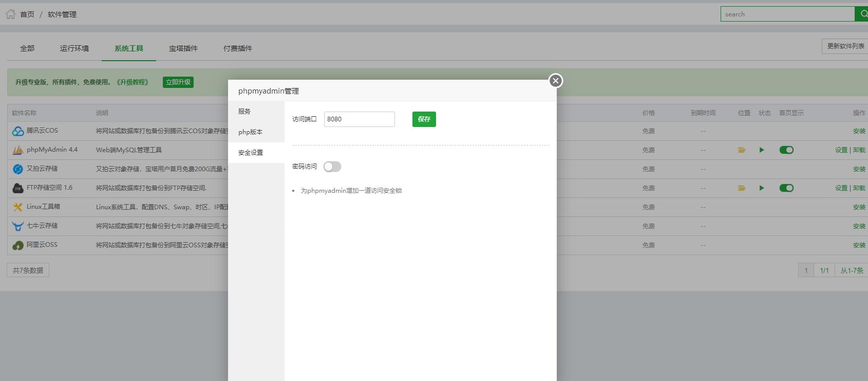Screen dimensions: 868x381
Task: Click 安装 link for 七牛云存储 row
Action: pyautogui.click(x=859, y=226)
